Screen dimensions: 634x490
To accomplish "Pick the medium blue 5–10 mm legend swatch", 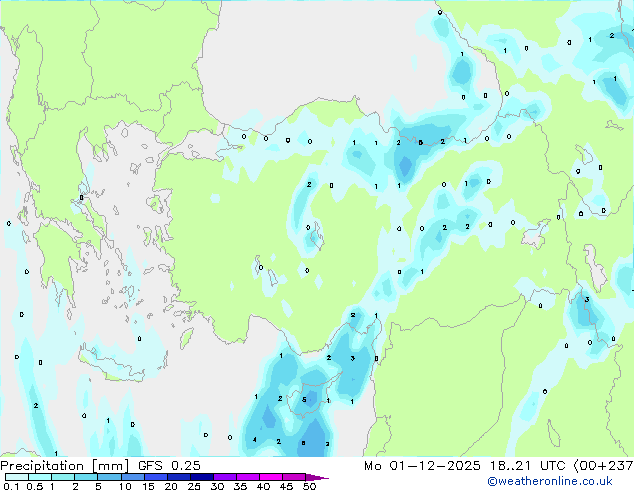I will (109, 477).
